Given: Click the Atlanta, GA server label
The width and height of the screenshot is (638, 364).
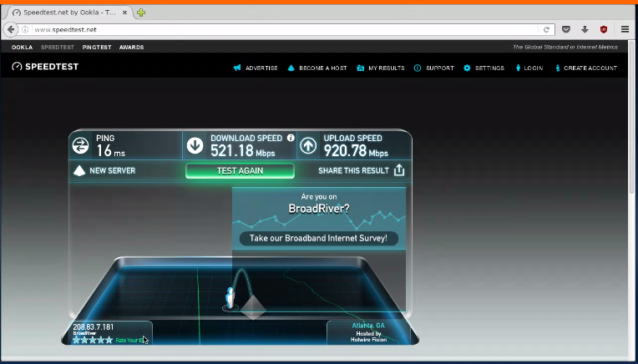Looking at the screenshot, I should pyautogui.click(x=368, y=326).
